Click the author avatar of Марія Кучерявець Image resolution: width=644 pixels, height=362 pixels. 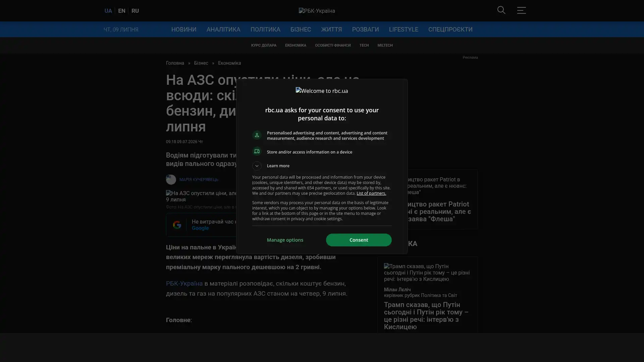tap(171, 180)
